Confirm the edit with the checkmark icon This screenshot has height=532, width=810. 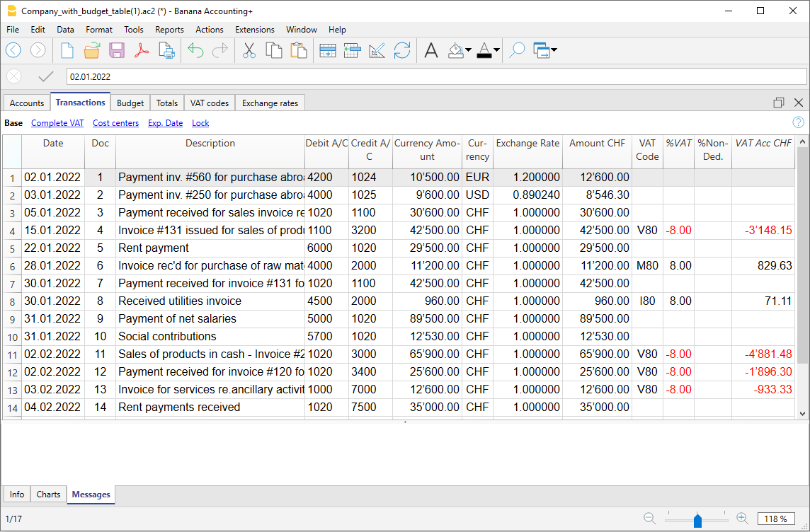46,76
